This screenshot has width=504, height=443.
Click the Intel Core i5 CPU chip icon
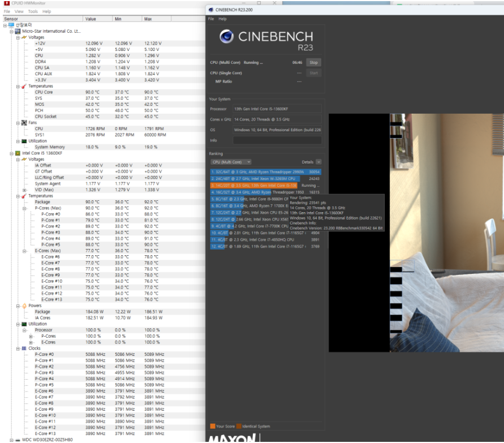[x=18, y=153]
